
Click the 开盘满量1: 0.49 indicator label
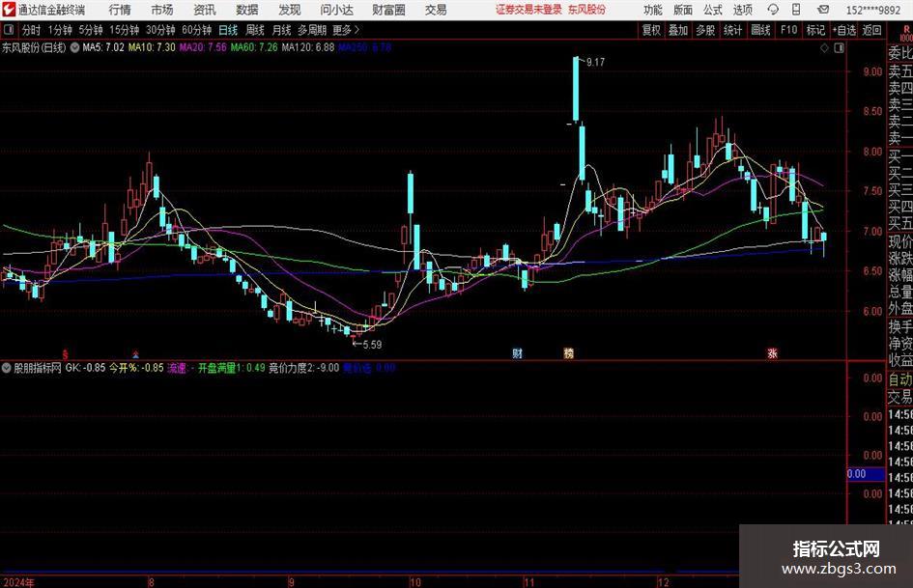[231, 368]
